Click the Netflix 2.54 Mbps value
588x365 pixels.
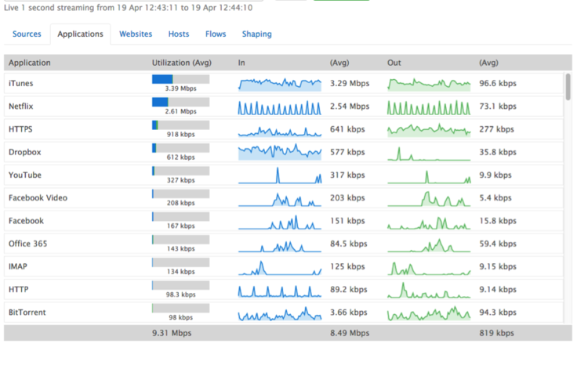pyautogui.click(x=350, y=106)
